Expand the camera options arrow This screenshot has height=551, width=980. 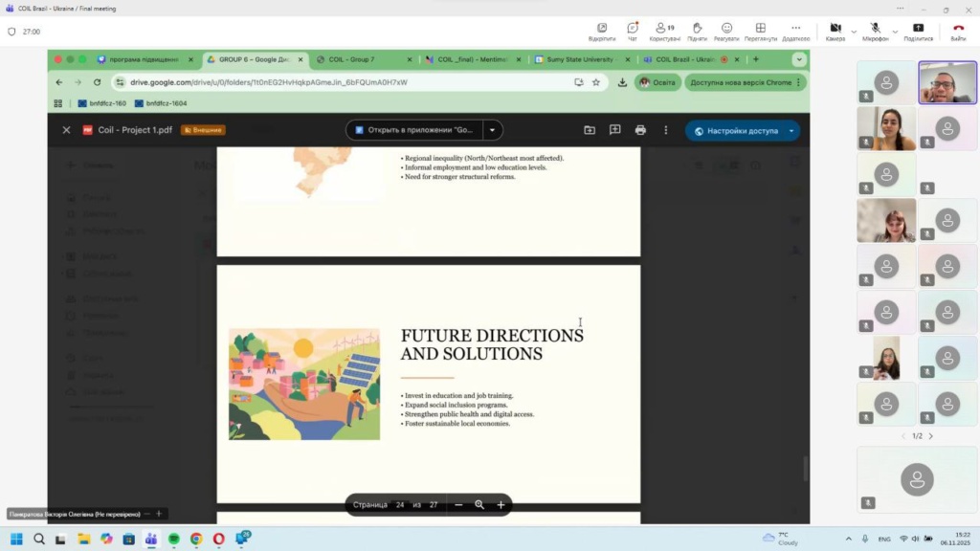pos(851,31)
